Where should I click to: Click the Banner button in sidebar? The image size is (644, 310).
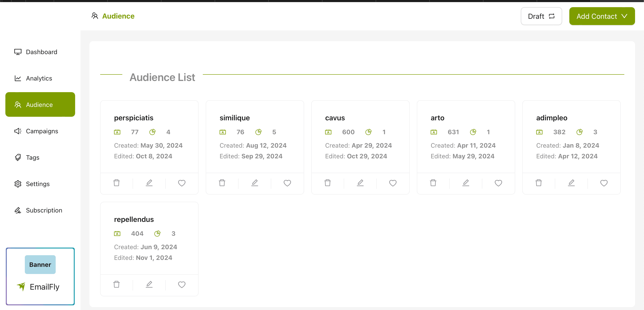[x=40, y=264]
